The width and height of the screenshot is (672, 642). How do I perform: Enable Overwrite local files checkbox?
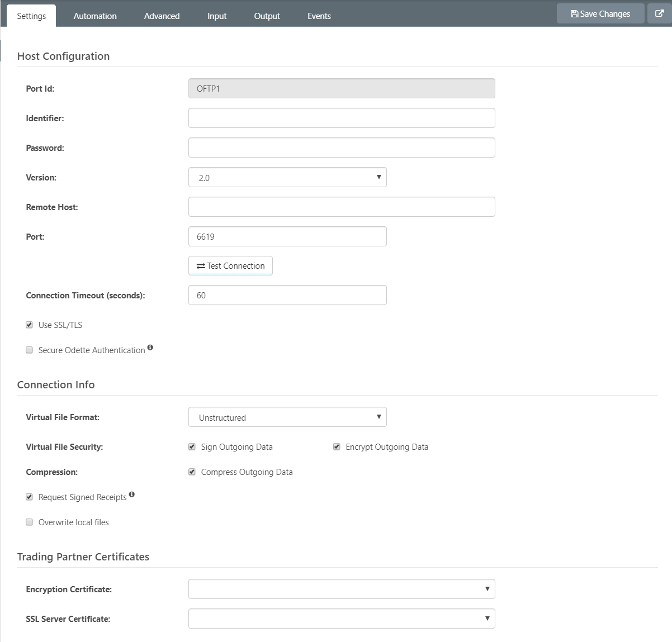[x=29, y=522]
